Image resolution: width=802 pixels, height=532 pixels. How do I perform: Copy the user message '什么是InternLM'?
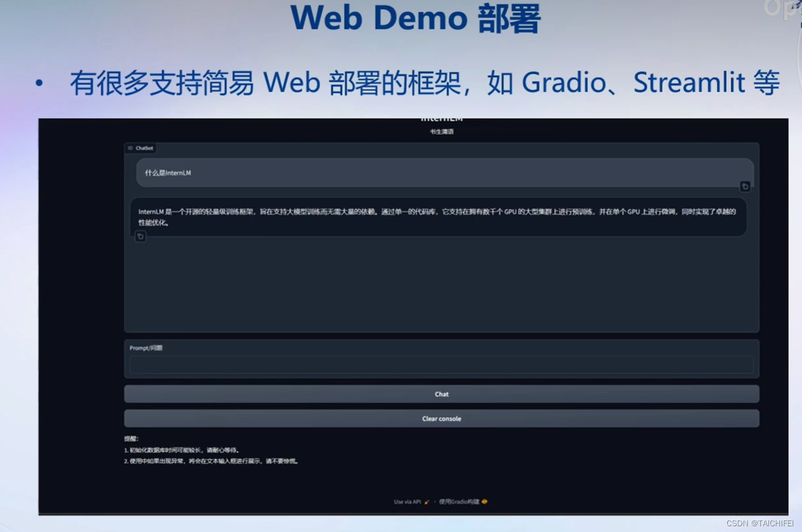coord(745,187)
